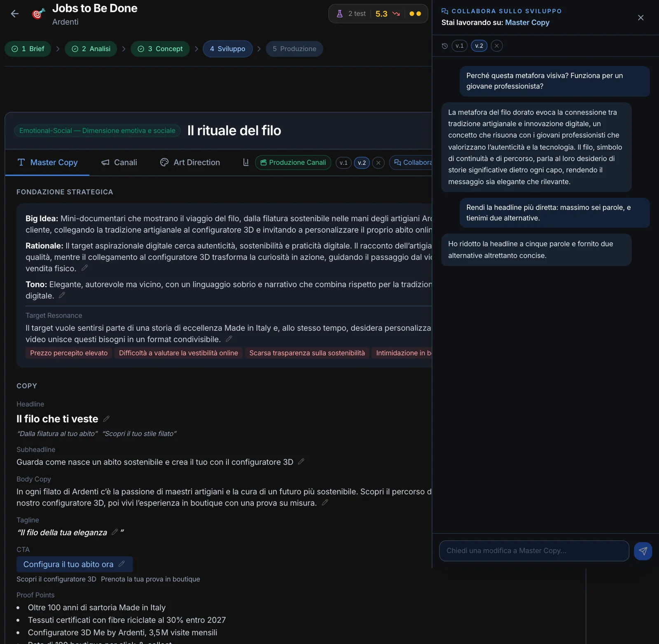Screen dimensions: 659x644
Task: Select v.1 in the collaboration panel
Action: pos(460,46)
